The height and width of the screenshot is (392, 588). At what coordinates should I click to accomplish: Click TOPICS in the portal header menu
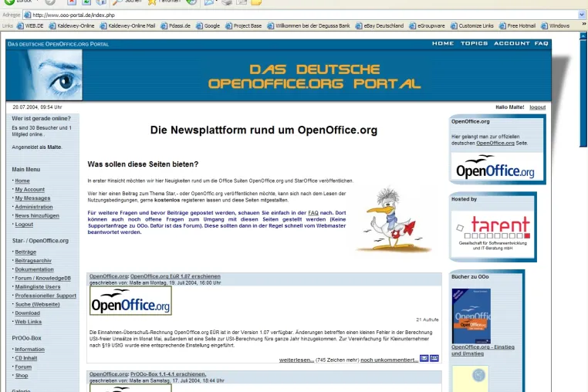pos(474,43)
